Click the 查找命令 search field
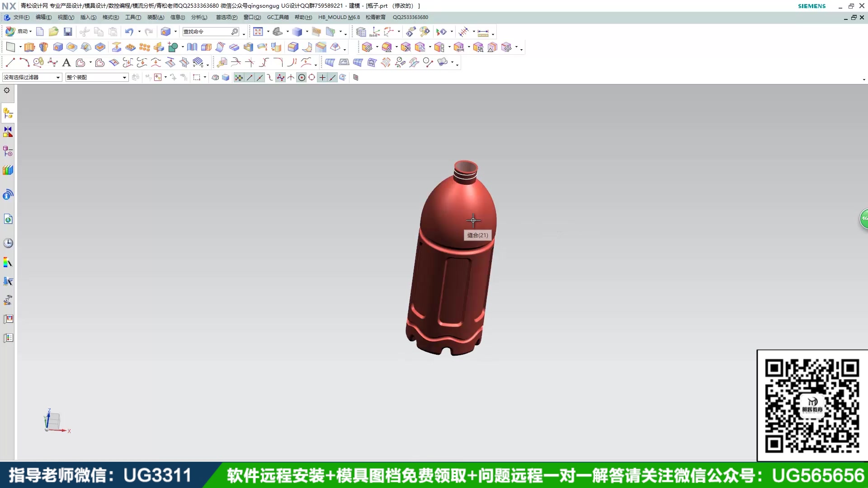The width and height of the screenshot is (868, 488). click(x=206, y=32)
